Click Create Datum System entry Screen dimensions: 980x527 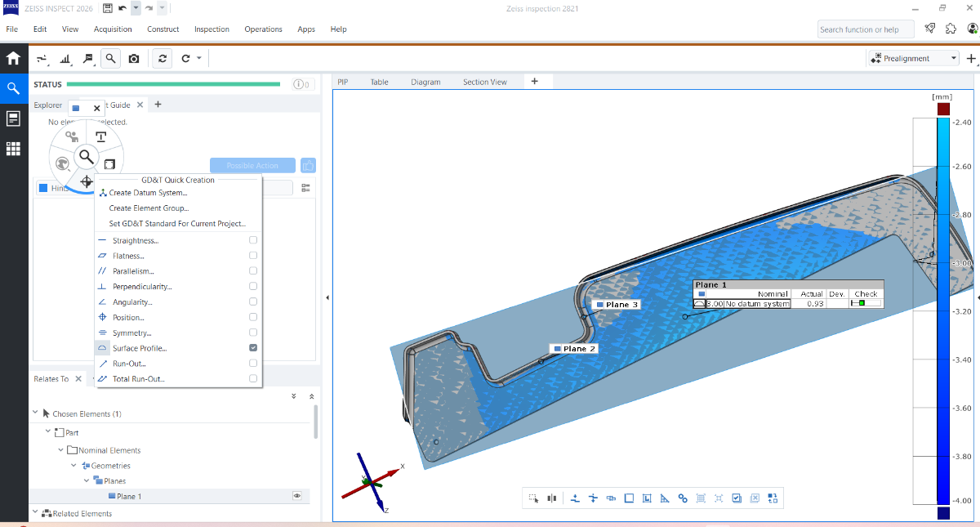point(148,193)
